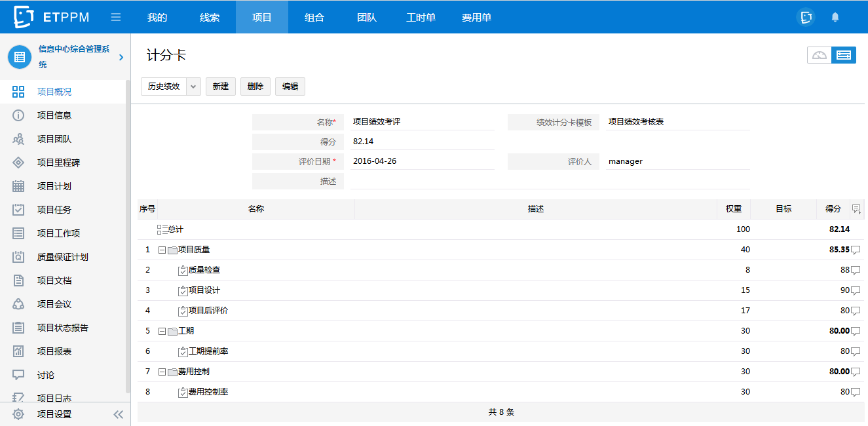Open the notifications bell icon
This screenshot has height=426, width=868.
coord(835,17)
